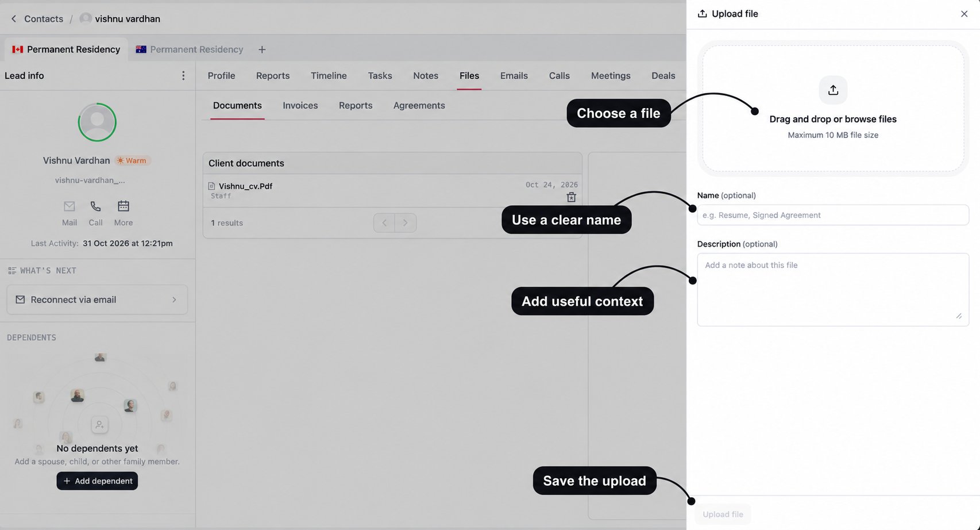Switch to the Timeline tab
Screen dimensions: 980x530
(x=329, y=76)
